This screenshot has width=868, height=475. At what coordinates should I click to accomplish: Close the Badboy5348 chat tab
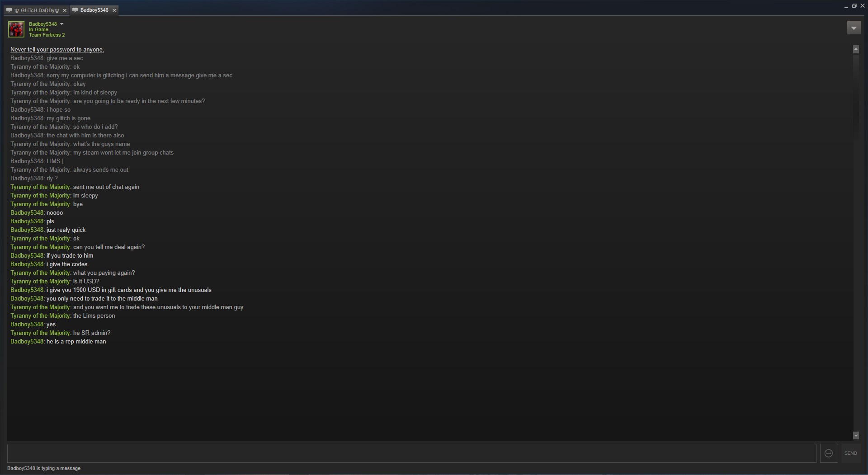114,10
